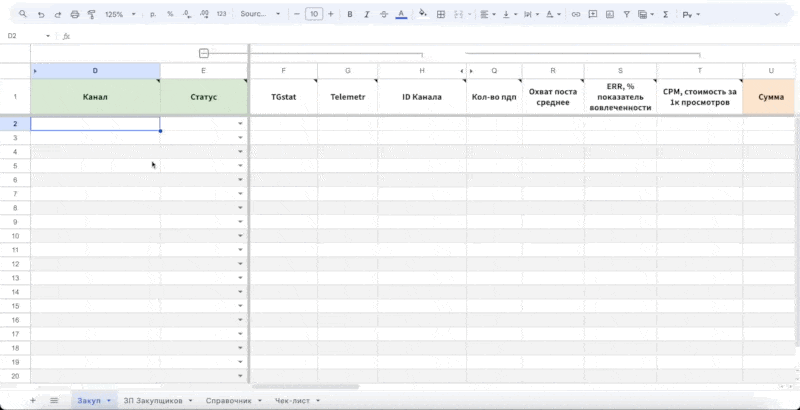Click the font size field showing 10
800x410 pixels.
[314, 14]
